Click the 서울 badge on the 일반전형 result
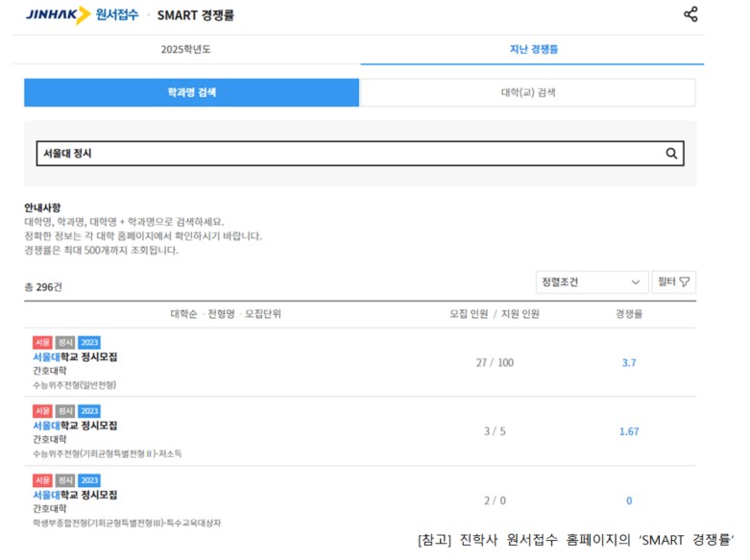Viewport: 750px width, 560px height. [x=42, y=343]
